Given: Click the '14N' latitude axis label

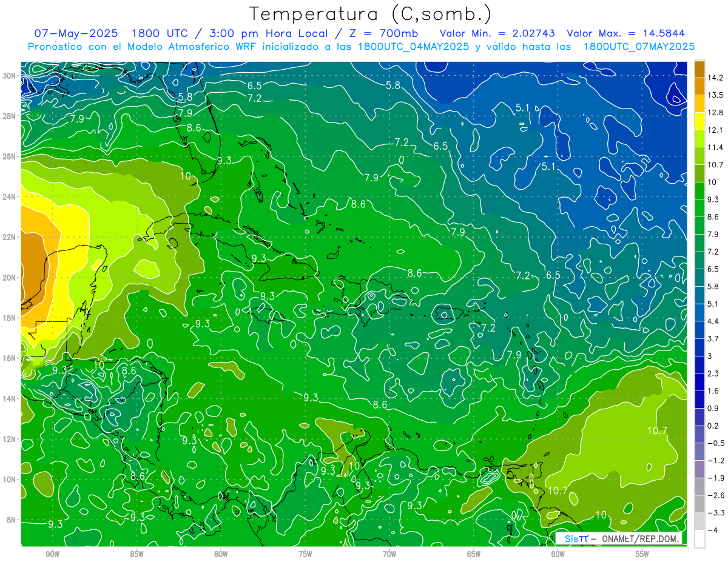Looking at the screenshot, I should (10, 399).
